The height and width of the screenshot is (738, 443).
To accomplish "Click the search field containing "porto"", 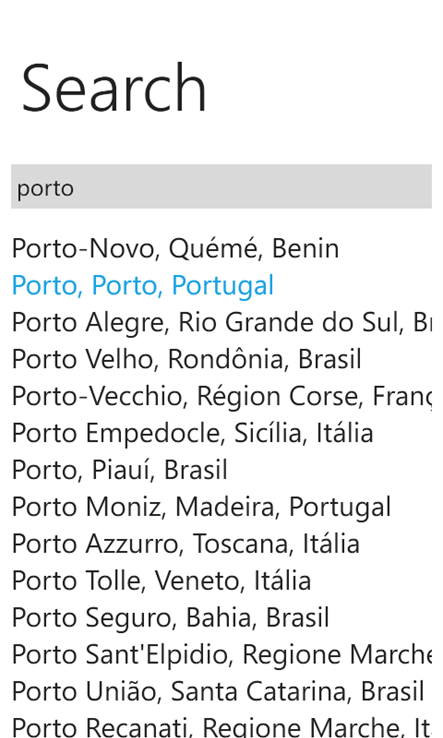I will (x=221, y=186).
